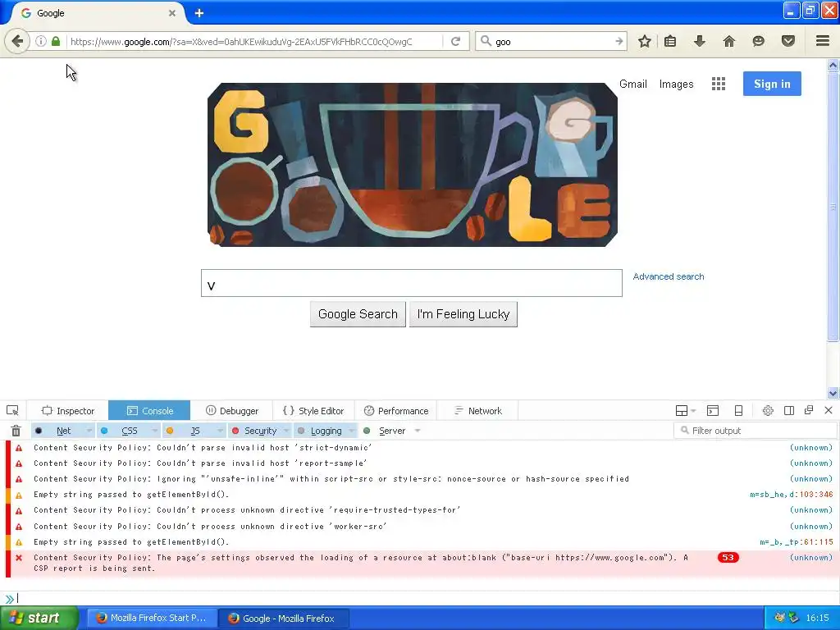Viewport: 840px width, 630px height.
Task: Open the site information icon in address bar
Action: click(x=41, y=41)
